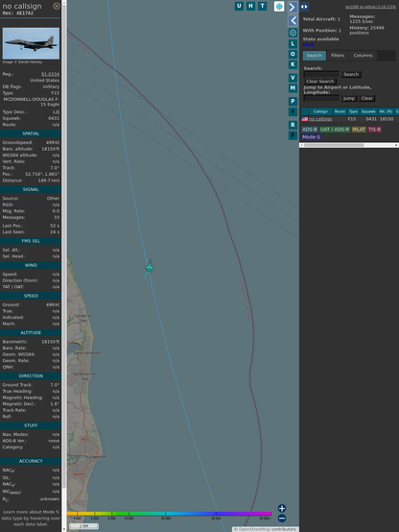Switch to the Columns tab

(363, 56)
